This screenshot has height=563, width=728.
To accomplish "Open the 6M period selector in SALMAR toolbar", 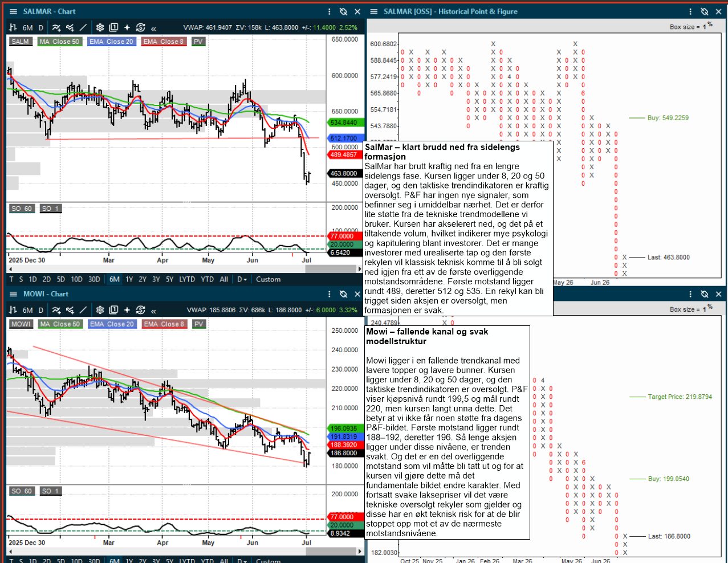I will (x=28, y=28).
